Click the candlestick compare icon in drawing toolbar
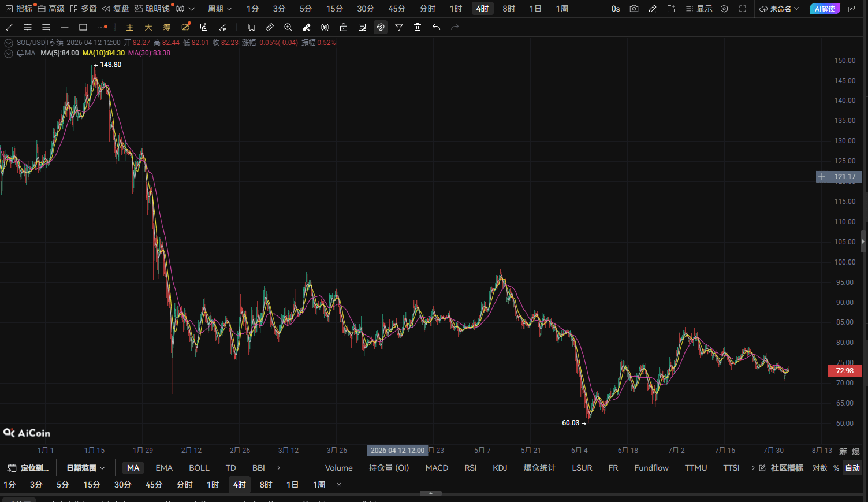The image size is (868, 502). [x=325, y=27]
